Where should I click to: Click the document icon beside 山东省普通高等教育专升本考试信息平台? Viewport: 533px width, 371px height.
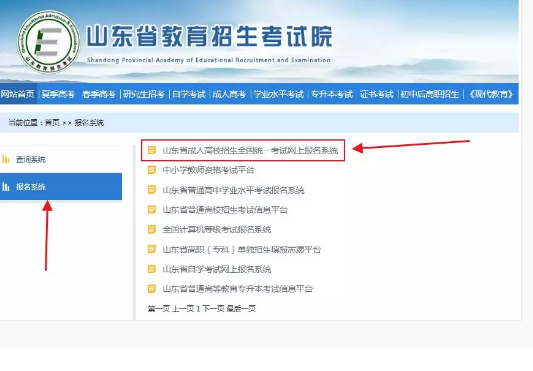click(x=152, y=289)
